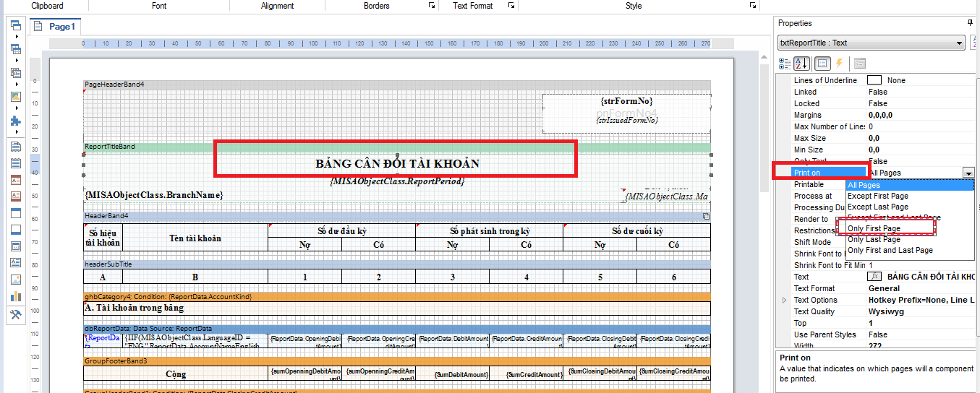Select the {strFormNo} text component

click(626, 102)
